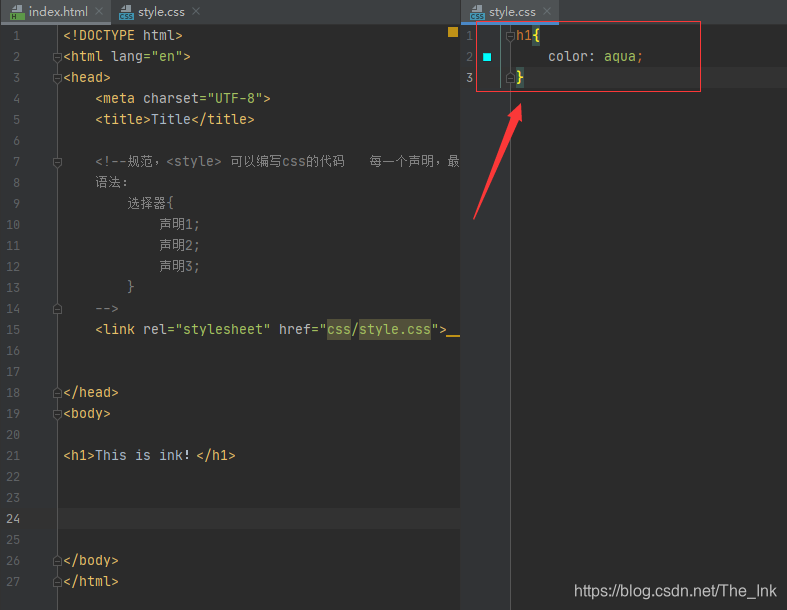Click line number 3 in style.css gutter
787x610 pixels.
click(469, 78)
